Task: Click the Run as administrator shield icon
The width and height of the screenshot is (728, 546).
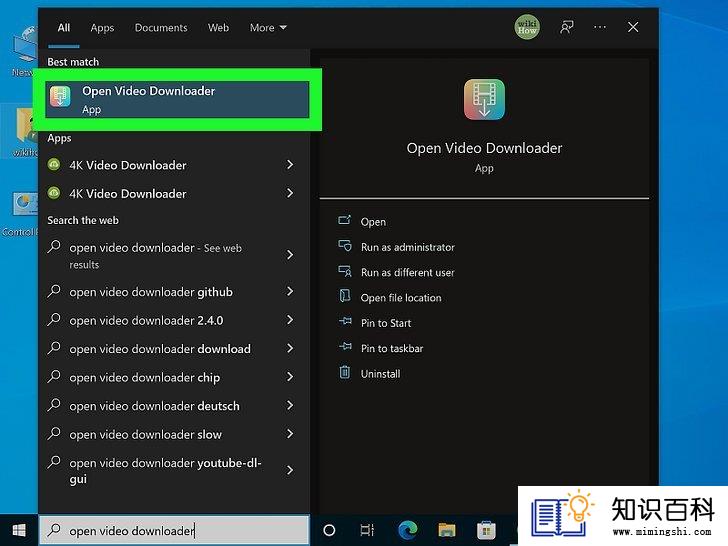Action: tap(344, 246)
